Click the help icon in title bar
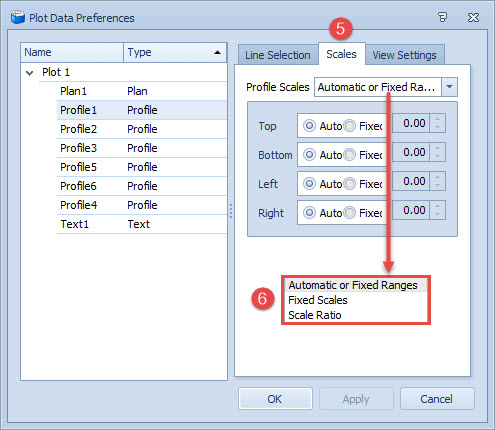The height and width of the screenshot is (430, 495). pyautogui.click(x=442, y=17)
